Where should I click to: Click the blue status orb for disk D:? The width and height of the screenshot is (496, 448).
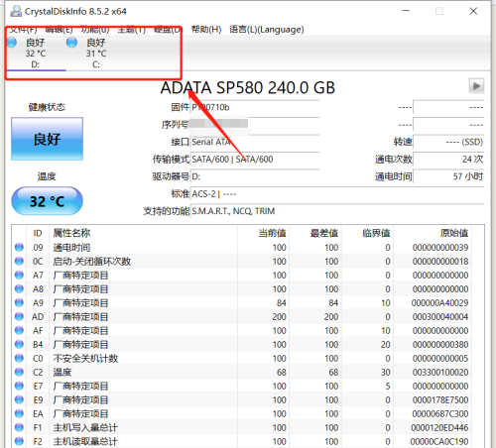[12, 43]
